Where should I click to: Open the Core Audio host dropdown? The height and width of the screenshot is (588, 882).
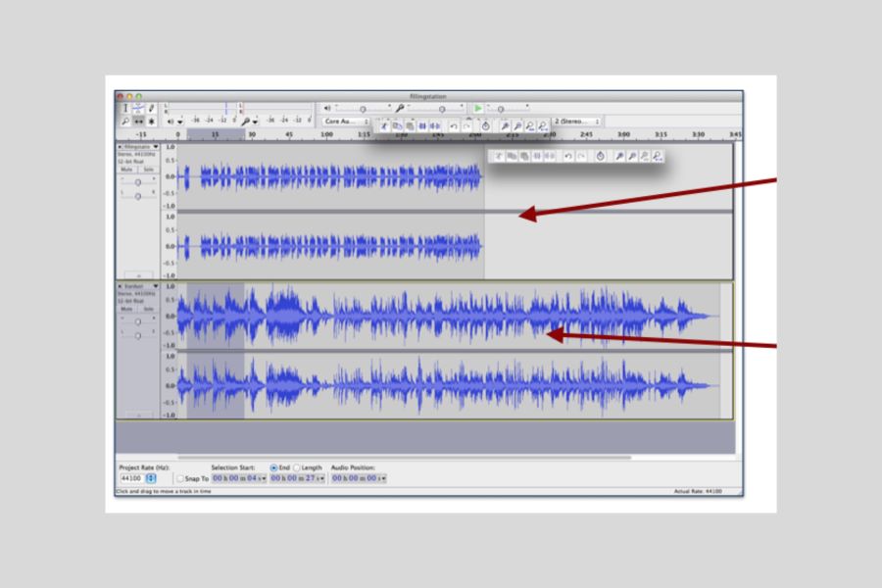click(x=346, y=121)
